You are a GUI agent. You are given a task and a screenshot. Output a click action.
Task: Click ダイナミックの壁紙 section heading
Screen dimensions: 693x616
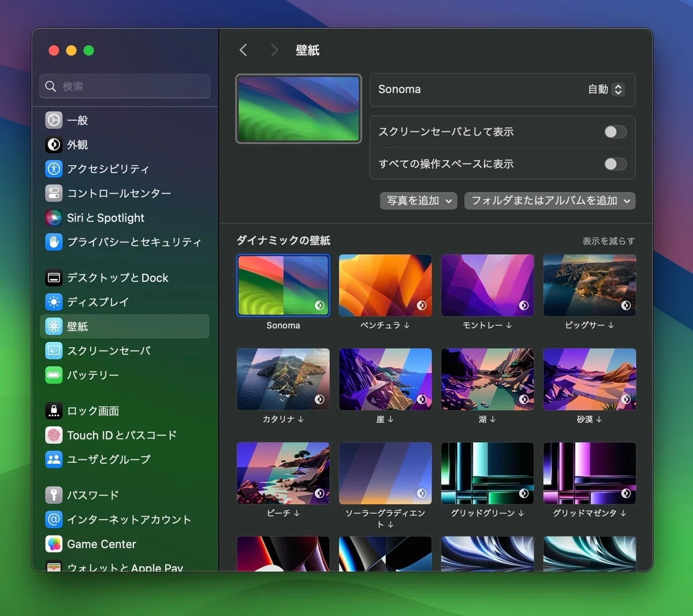click(284, 240)
